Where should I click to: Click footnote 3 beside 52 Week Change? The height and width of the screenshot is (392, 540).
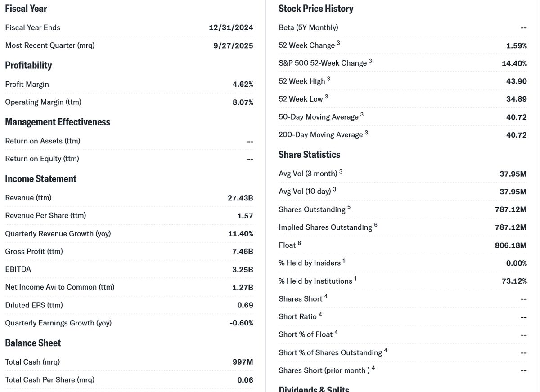[x=338, y=43]
